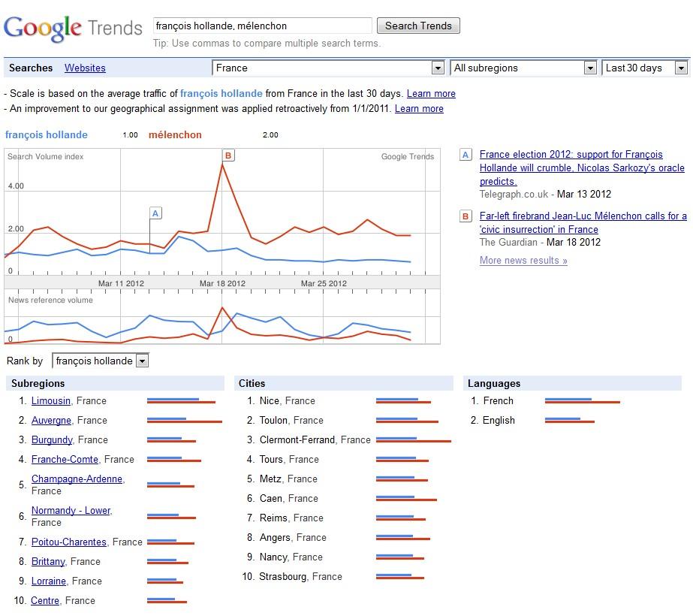Open the More news results link
This screenshot has width=693, height=616.
[x=523, y=261]
